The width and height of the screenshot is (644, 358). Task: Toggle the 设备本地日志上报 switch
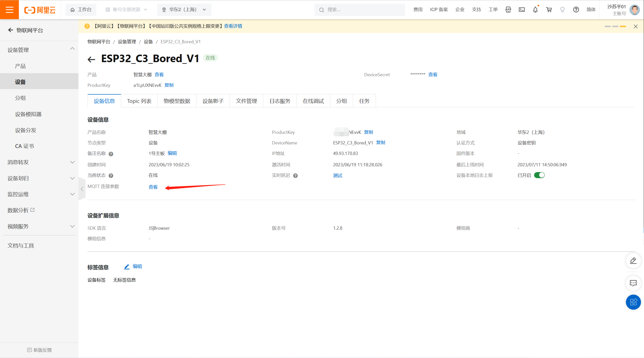tap(539, 175)
